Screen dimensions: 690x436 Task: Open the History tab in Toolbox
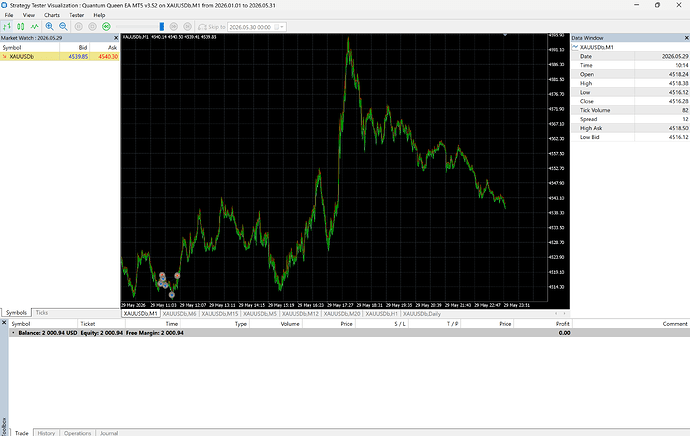(46, 433)
